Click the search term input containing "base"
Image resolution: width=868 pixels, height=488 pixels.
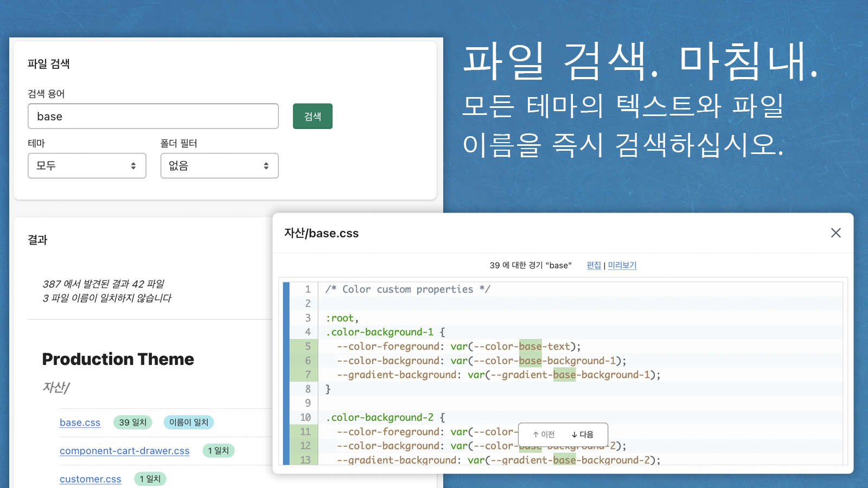[x=153, y=116]
